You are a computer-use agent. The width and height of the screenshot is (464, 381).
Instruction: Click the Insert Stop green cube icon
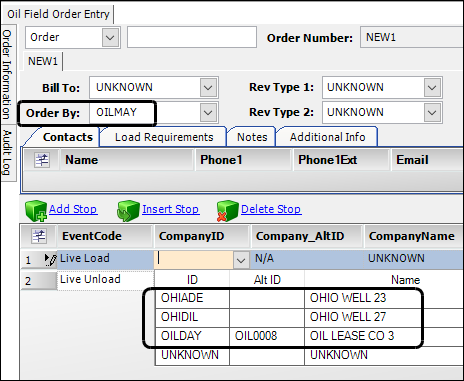click(128, 211)
